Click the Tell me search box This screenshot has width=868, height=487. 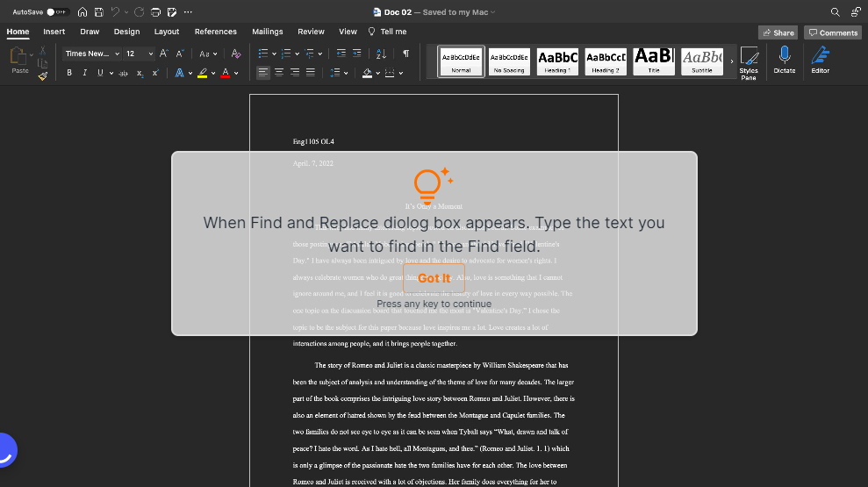click(388, 32)
